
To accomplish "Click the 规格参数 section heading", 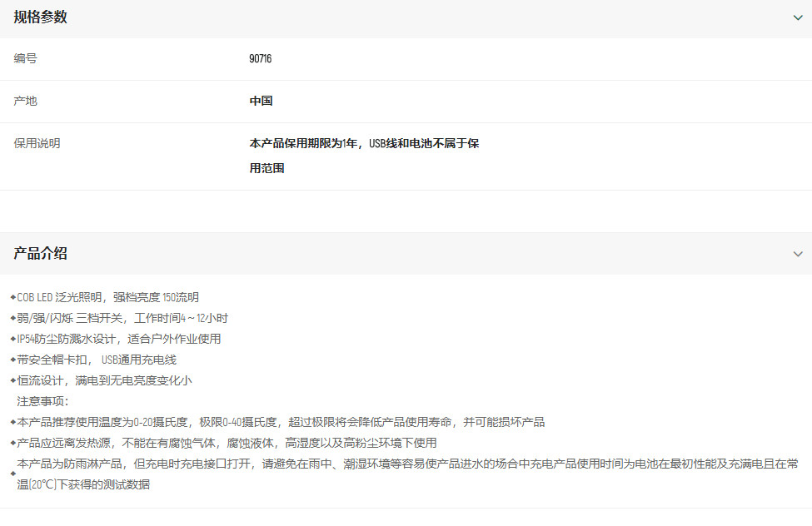I will click(x=40, y=17).
